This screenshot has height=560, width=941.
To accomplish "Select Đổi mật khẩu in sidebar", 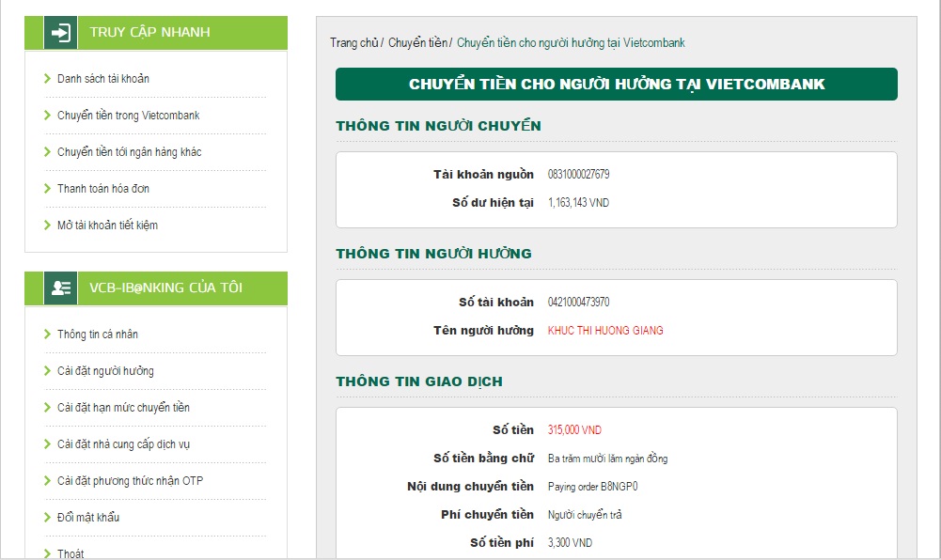I will coord(88,517).
